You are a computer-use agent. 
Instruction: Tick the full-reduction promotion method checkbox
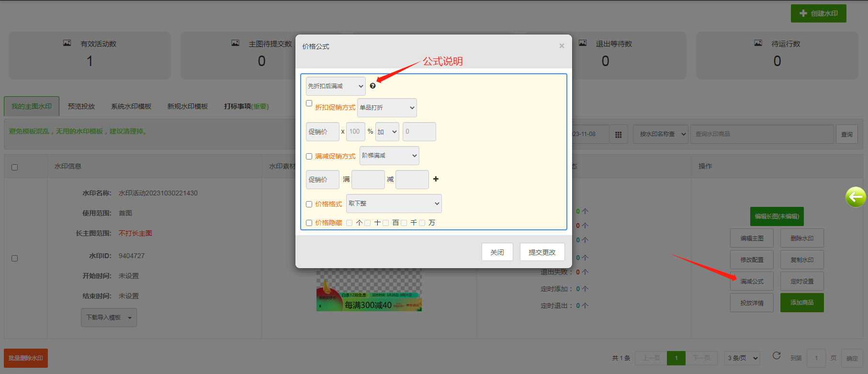pos(309,156)
